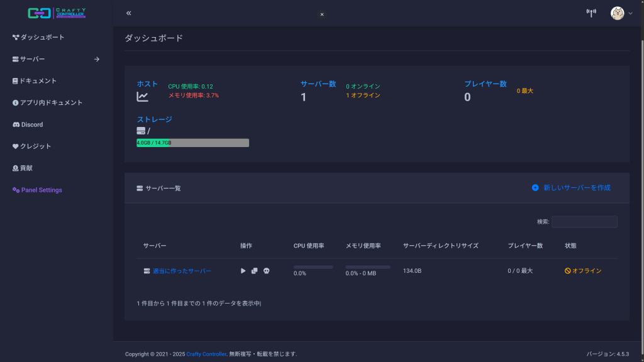Image resolution: width=644 pixels, height=362 pixels.
Task: Click the host statistics chart icon
Action: [x=143, y=97]
